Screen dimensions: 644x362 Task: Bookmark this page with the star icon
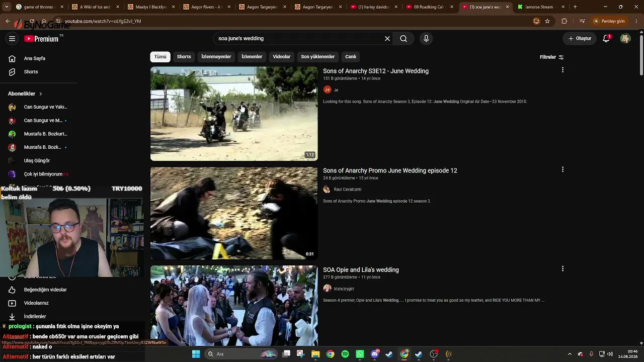(547, 21)
